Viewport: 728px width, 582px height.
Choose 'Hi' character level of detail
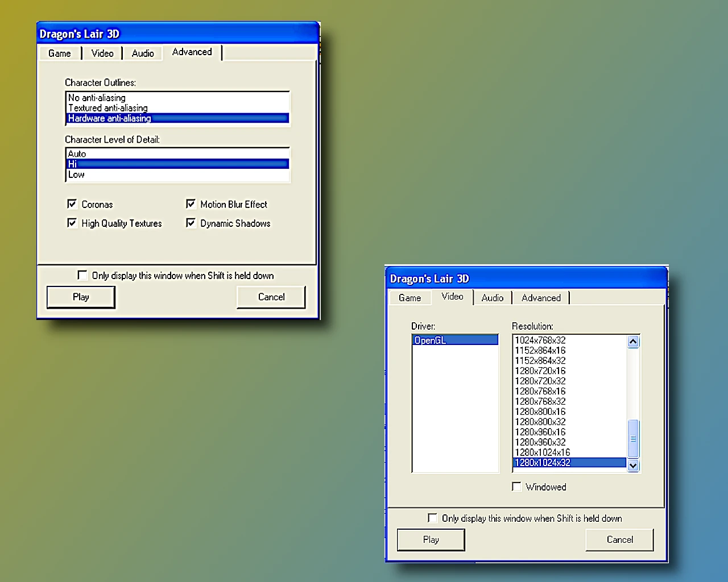177,164
